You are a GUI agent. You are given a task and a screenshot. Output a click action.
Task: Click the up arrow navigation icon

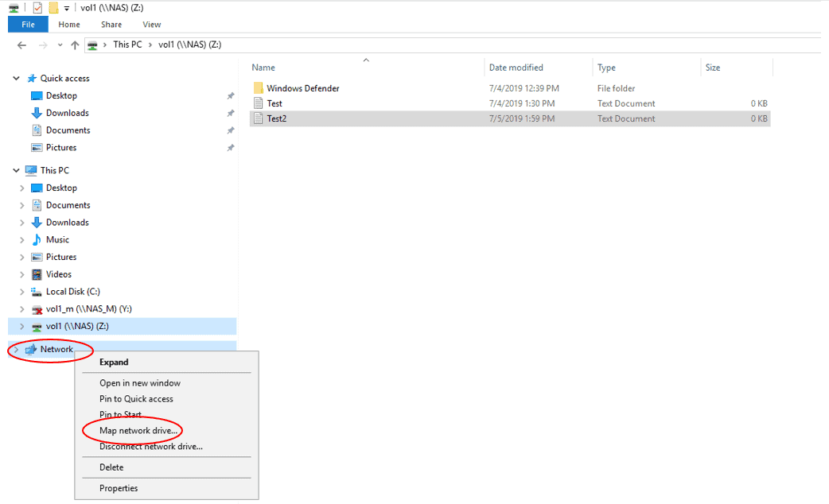click(x=75, y=45)
